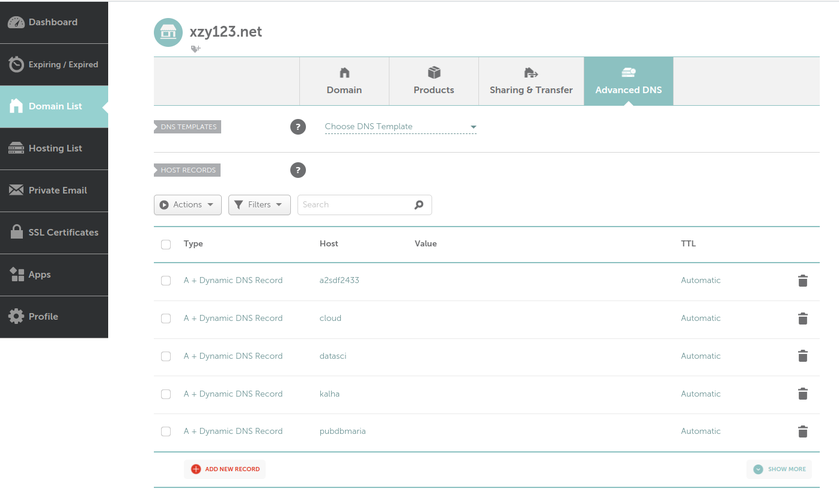Check the datasci record checkbox

point(166,356)
